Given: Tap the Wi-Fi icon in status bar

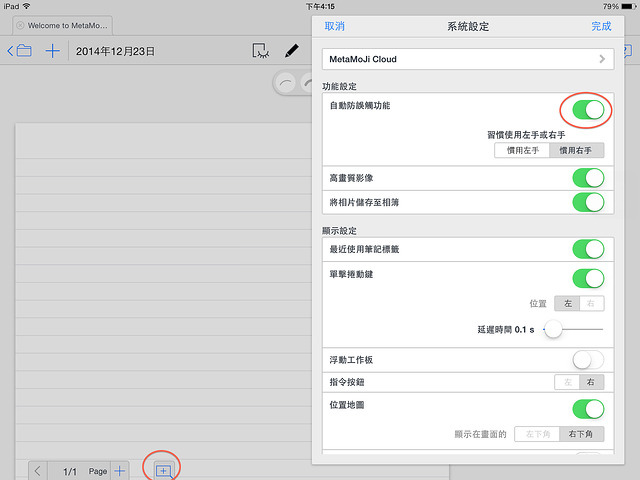Looking at the screenshot, I should (x=27, y=6).
